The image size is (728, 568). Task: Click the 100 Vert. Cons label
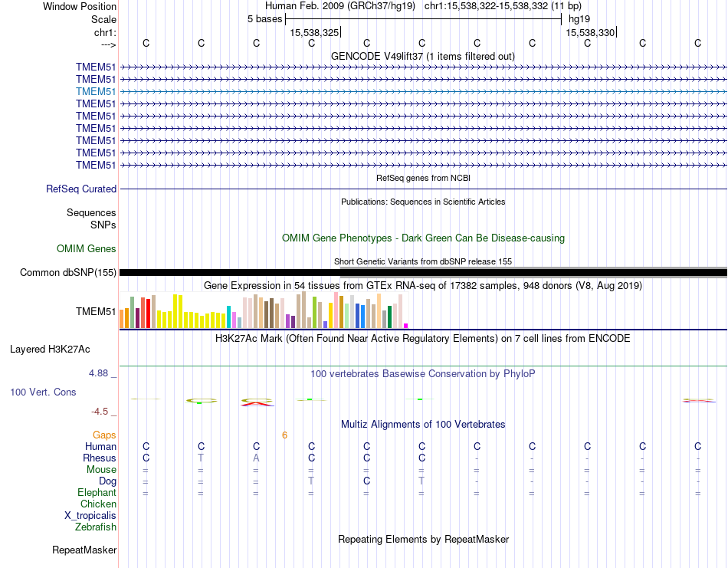pyautogui.click(x=43, y=392)
